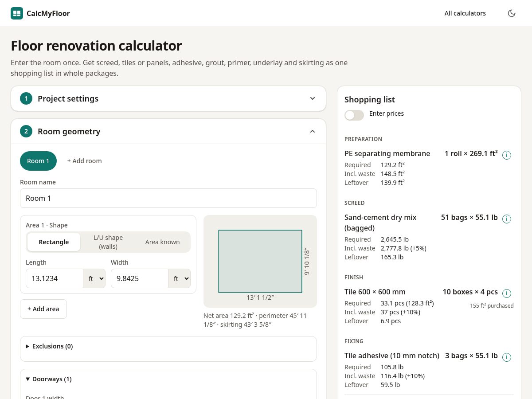
Task: Click step 1 badge for Project settings
Action: pyautogui.click(x=26, y=98)
